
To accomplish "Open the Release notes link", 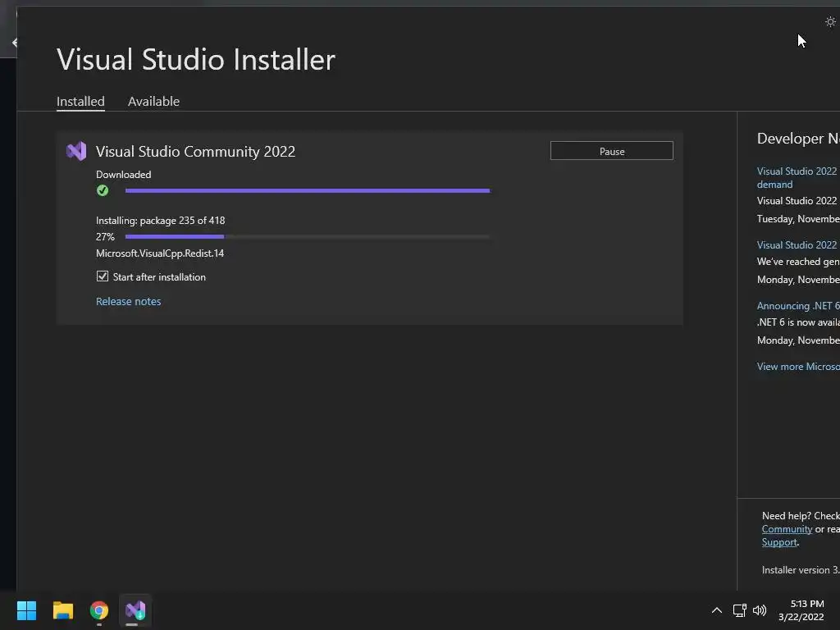I will (x=129, y=301).
